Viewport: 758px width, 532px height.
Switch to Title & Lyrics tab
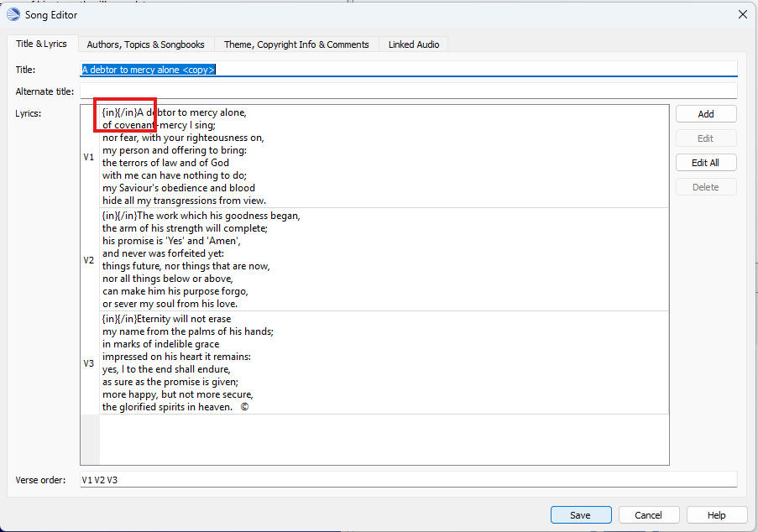pyautogui.click(x=42, y=44)
